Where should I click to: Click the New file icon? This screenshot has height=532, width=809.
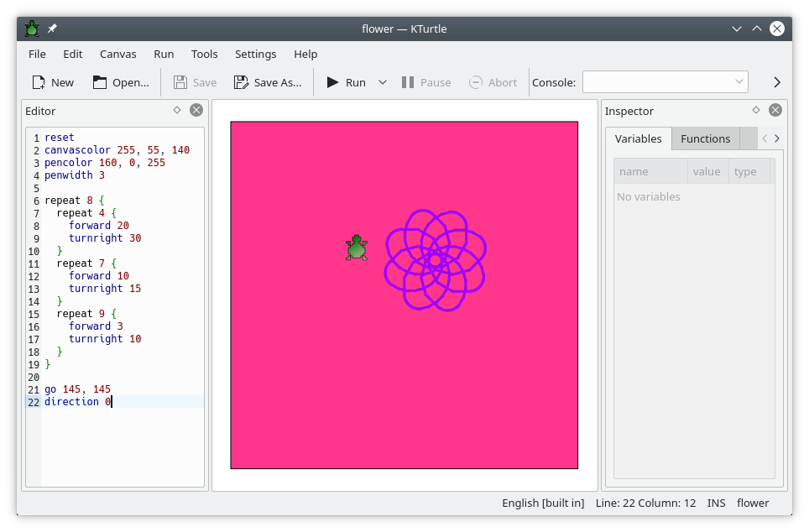[x=39, y=82]
